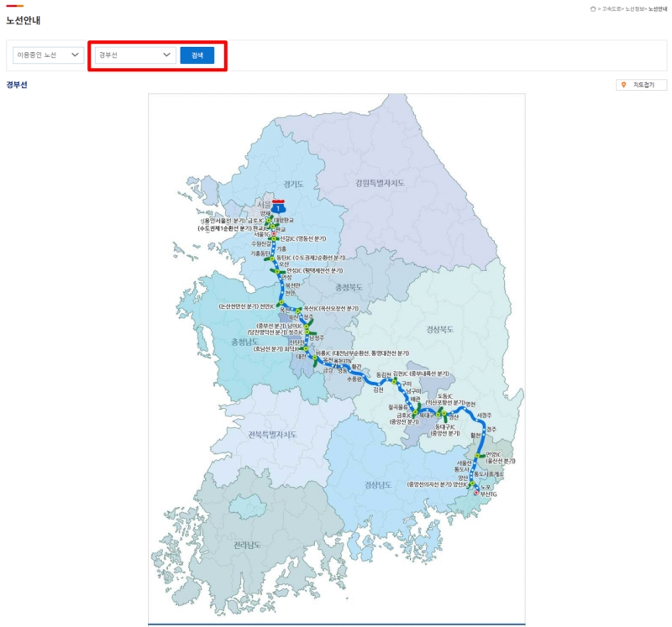672x627 pixels.
Task: Open the 노선안내 breadcrumb link
Action: click(x=658, y=9)
